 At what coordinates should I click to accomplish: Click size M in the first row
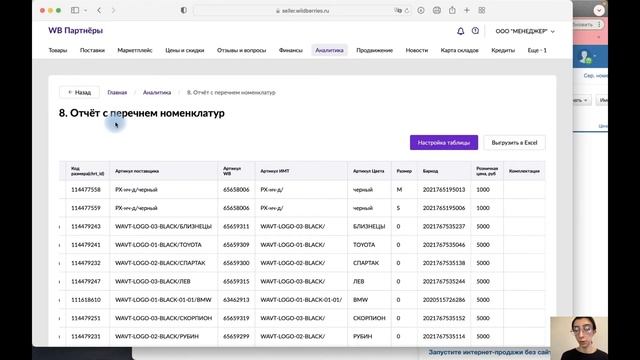(x=399, y=189)
